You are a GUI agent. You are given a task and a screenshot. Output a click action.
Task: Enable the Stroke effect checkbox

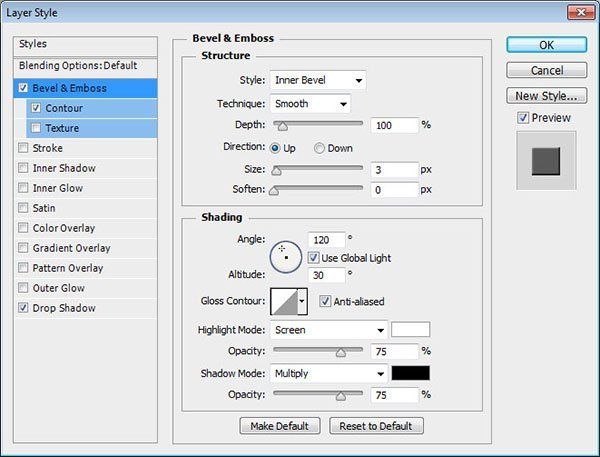coord(24,148)
